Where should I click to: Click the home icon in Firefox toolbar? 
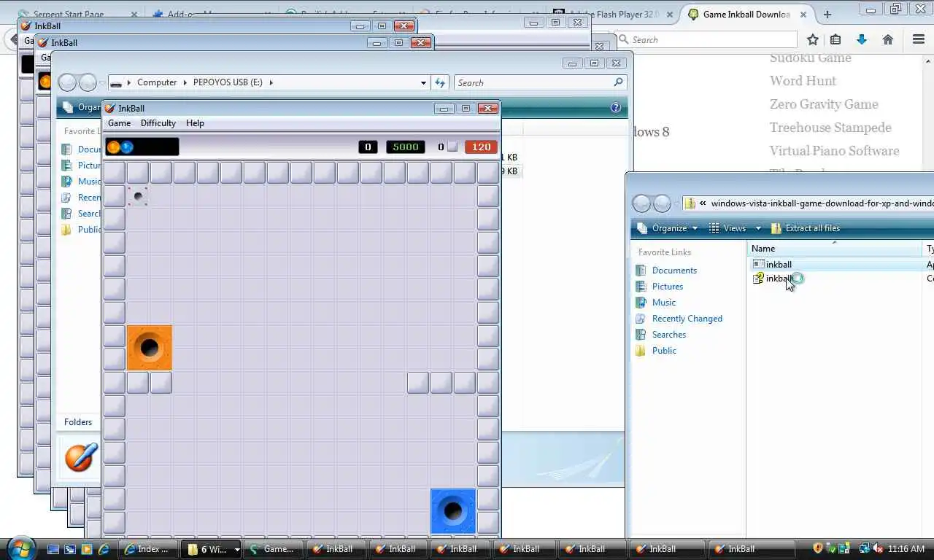[x=888, y=39]
